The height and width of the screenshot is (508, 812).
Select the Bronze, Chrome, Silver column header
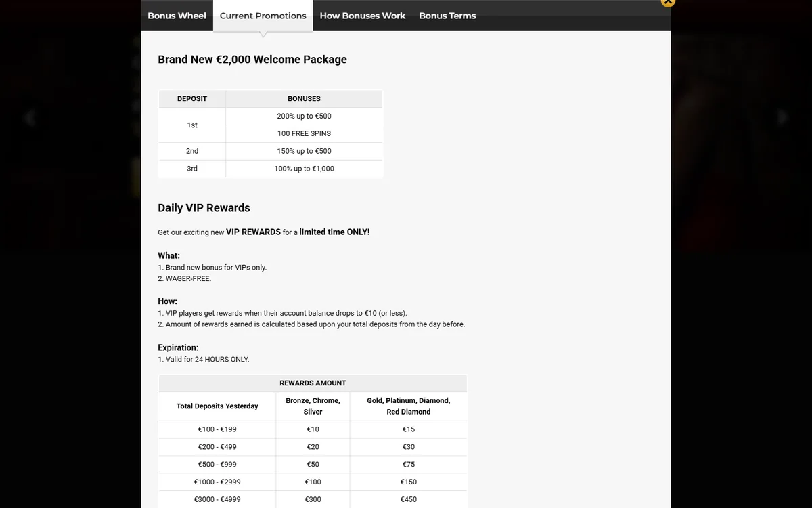tap(313, 406)
